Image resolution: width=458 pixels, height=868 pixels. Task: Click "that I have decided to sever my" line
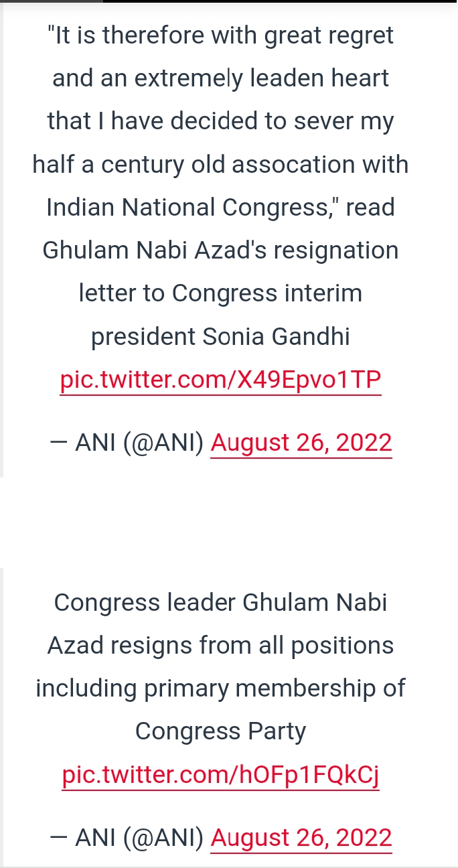click(x=220, y=121)
